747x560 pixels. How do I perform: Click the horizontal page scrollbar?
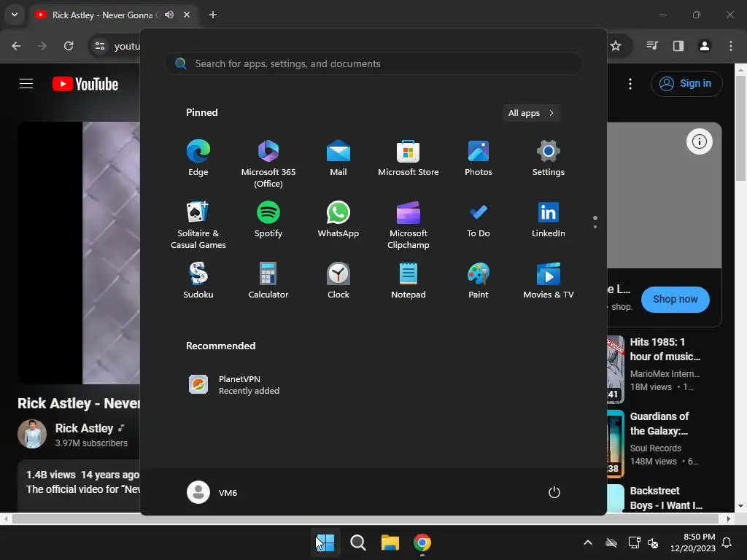point(366,518)
